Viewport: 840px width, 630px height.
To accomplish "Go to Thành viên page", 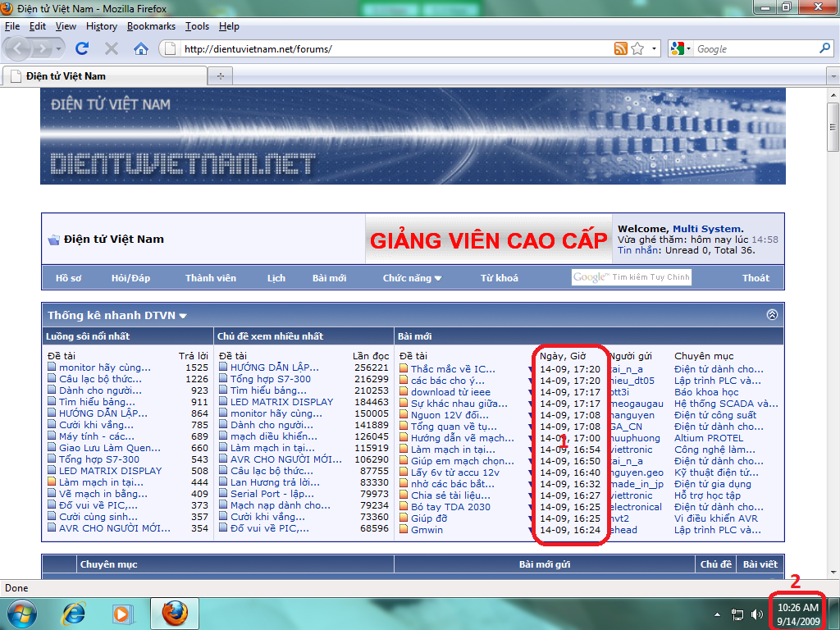I will [211, 278].
